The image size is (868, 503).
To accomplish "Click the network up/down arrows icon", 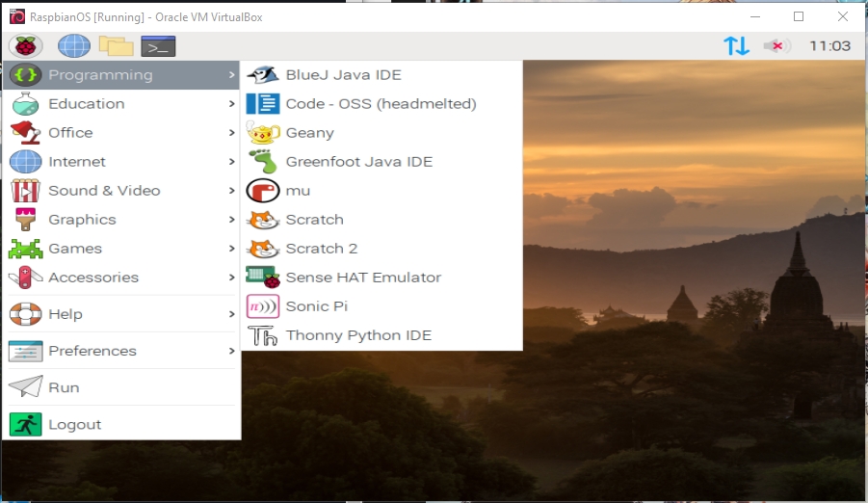I will tap(736, 45).
